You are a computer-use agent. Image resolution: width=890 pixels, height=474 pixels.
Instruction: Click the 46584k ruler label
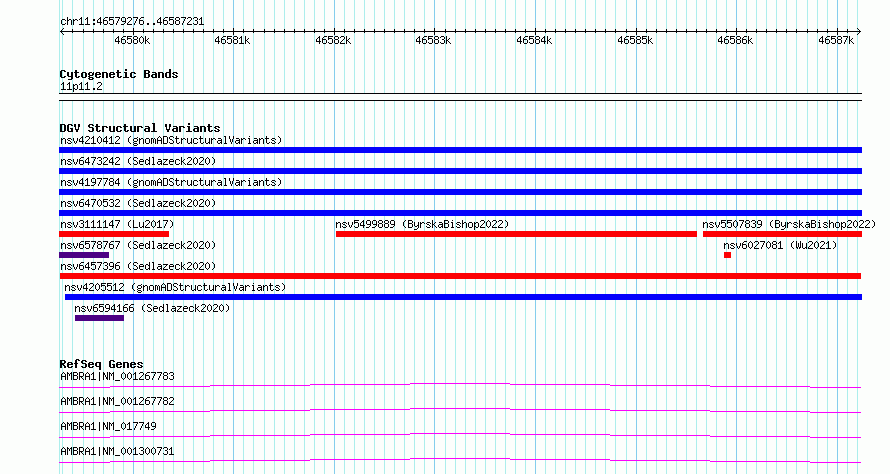pos(534,40)
